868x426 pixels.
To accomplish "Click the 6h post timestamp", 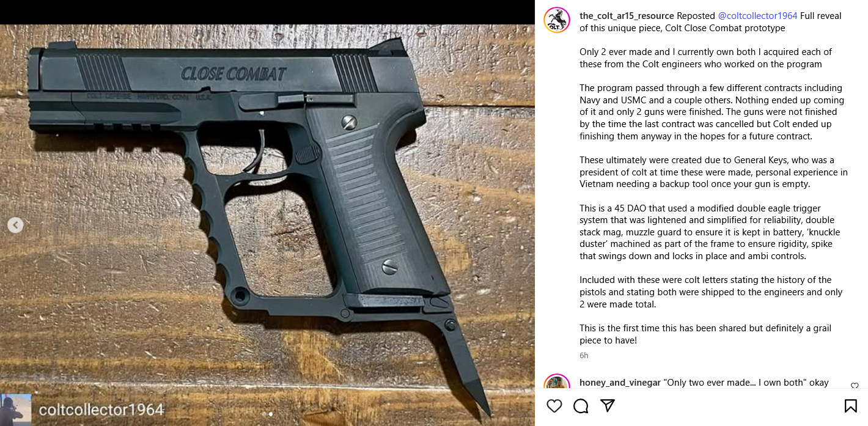I will pyautogui.click(x=584, y=355).
